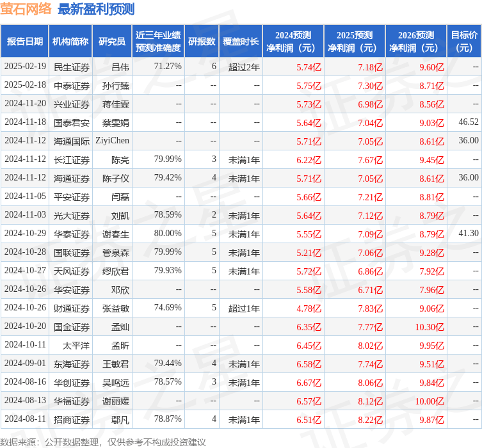482x448 pixels.
Task: Click 2024 forecast value 6.67亿
Action: [309, 383]
